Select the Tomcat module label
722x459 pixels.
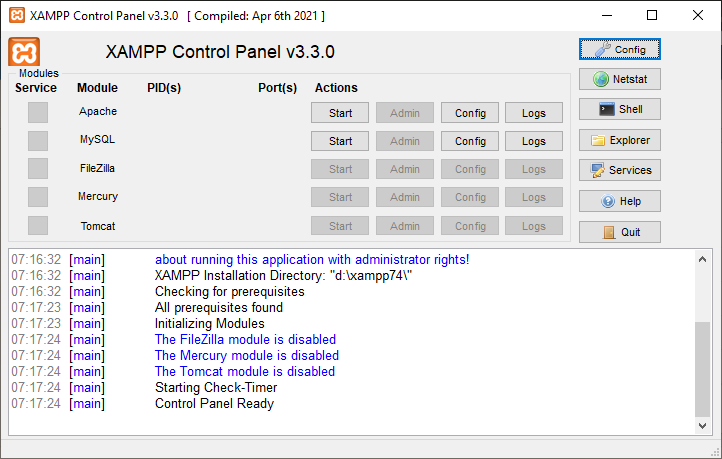(98, 226)
